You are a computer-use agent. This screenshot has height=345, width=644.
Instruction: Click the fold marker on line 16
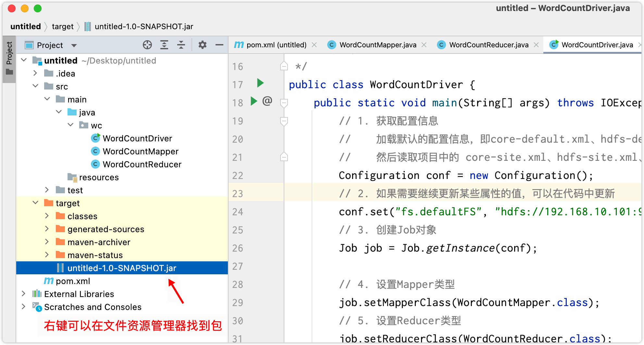(x=284, y=66)
